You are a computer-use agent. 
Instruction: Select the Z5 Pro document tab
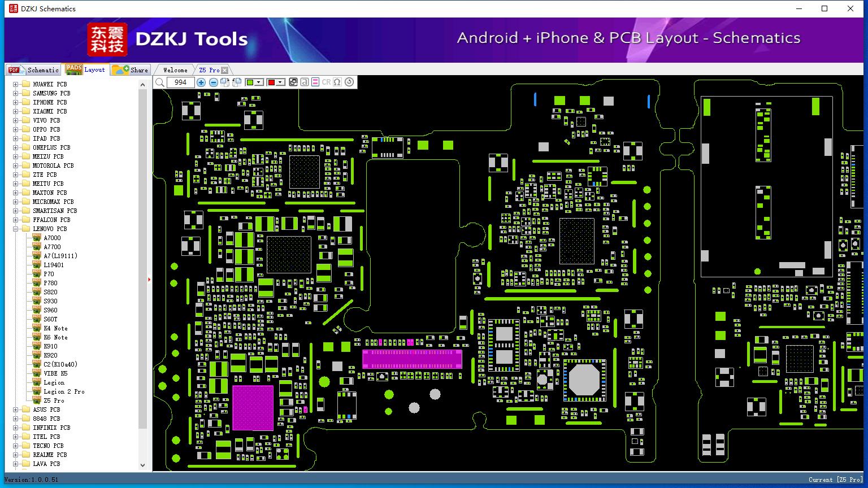209,70
